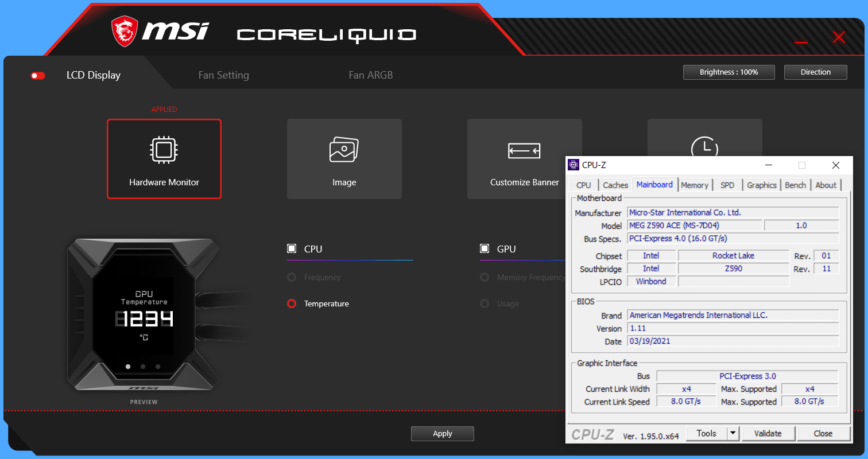Click the cooler LCD preview image
The width and height of the screenshot is (868, 459).
click(x=144, y=315)
